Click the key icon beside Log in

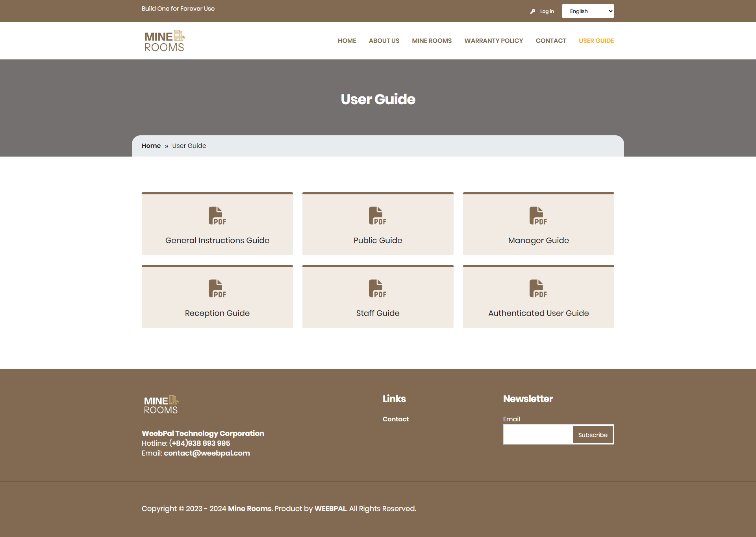[x=533, y=11]
